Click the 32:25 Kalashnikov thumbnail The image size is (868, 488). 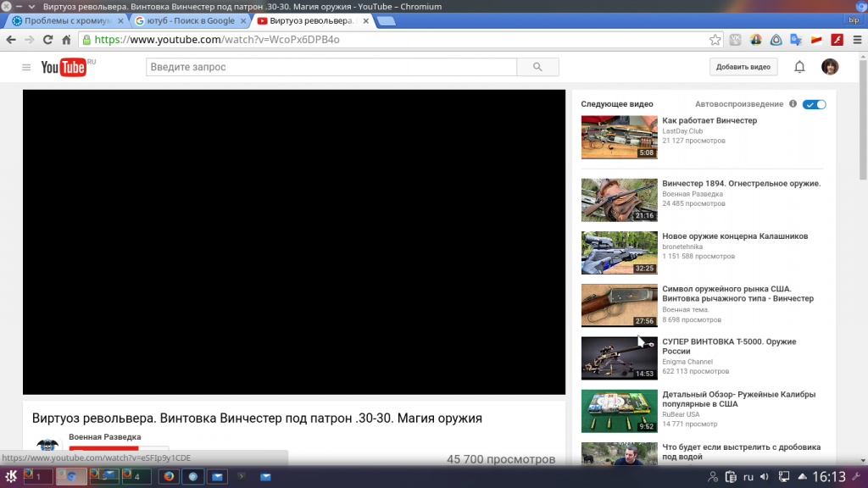pyautogui.click(x=619, y=252)
